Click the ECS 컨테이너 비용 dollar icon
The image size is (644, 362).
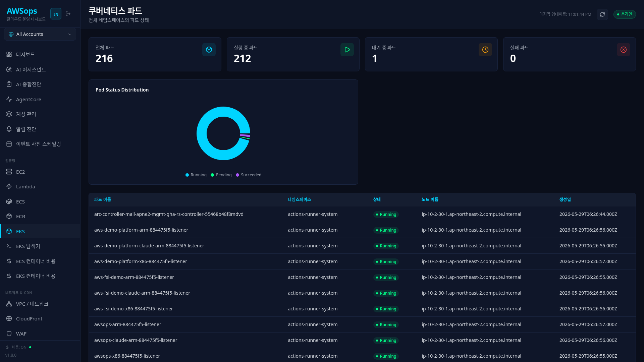pos(9,261)
